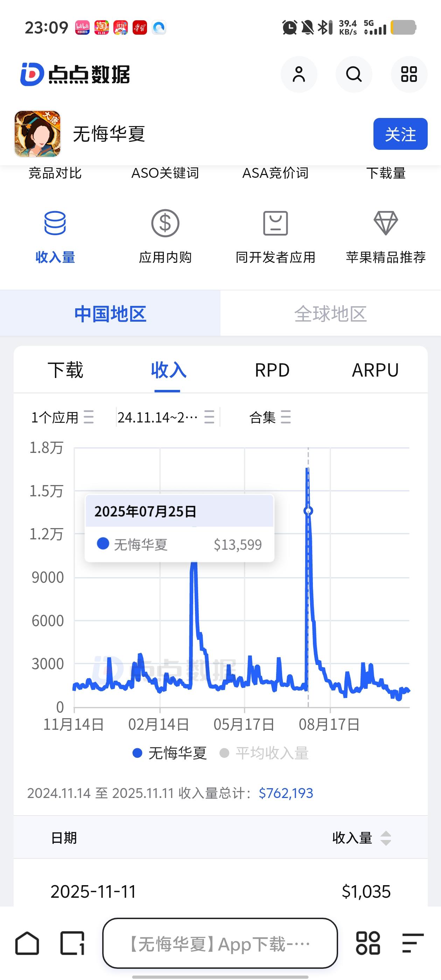Image resolution: width=441 pixels, height=980 pixels.
Task: Click the 日期 column header
Action: click(64, 838)
